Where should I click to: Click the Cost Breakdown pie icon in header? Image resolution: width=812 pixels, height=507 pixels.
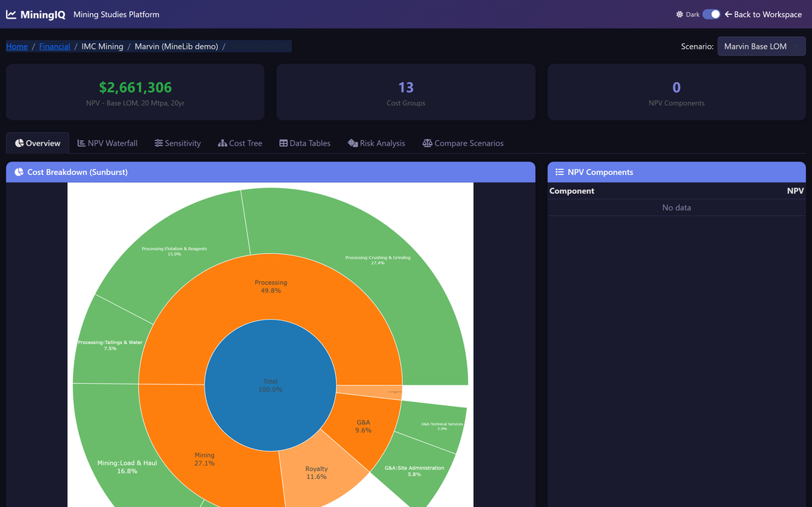point(18,172)
